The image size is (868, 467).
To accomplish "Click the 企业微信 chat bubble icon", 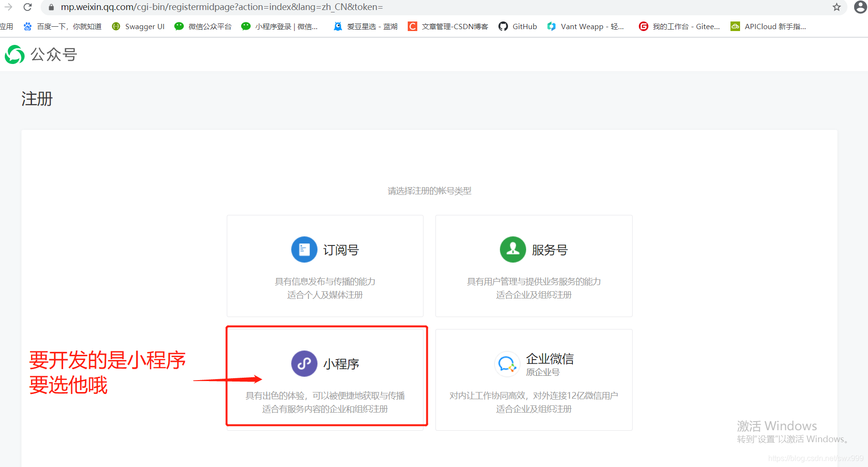I will [x=507, y=364].
